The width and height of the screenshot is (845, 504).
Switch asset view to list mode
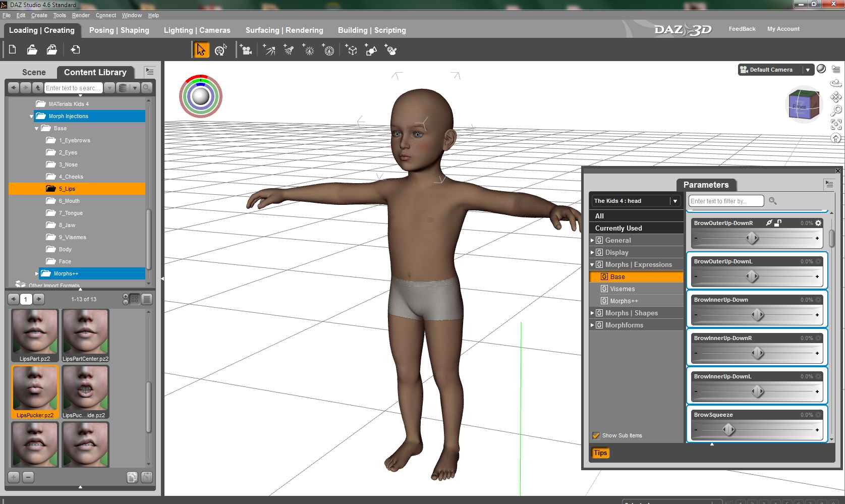[x=147, y=299]
